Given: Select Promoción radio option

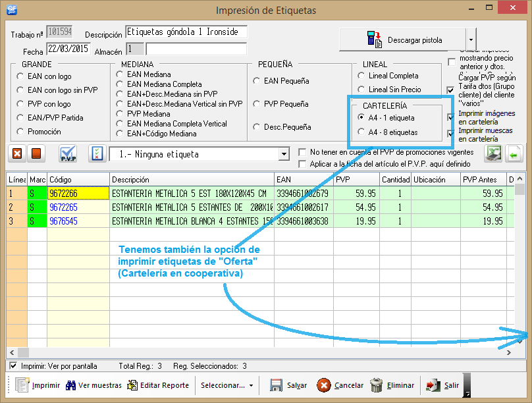Looking at the screenshot, I should 20,132.
